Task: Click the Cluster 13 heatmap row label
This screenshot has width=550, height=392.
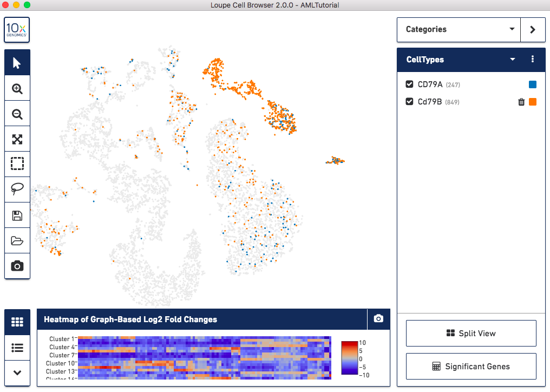Action: [x=60, y=371]
